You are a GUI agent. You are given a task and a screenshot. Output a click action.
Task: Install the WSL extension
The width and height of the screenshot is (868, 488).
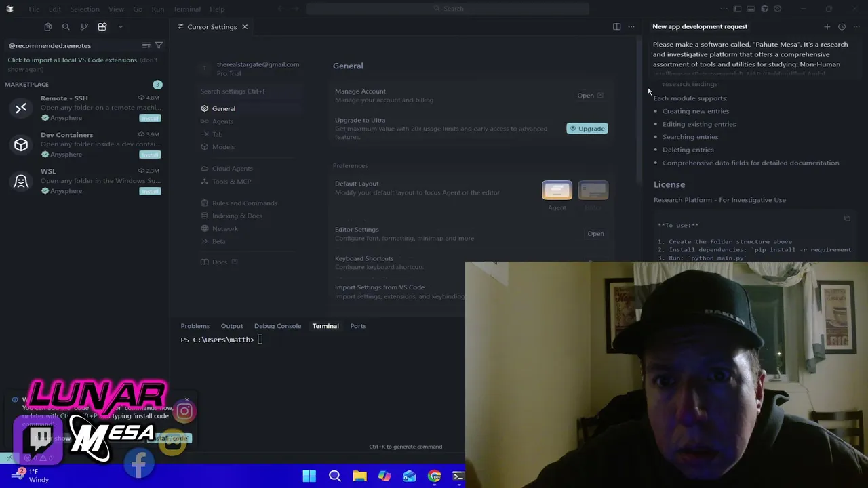point(149,191)
